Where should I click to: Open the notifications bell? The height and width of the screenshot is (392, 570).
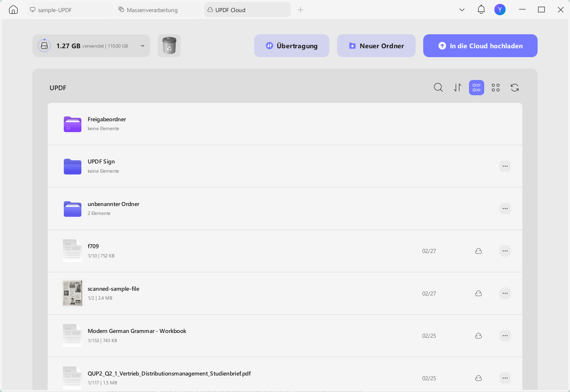481,10
